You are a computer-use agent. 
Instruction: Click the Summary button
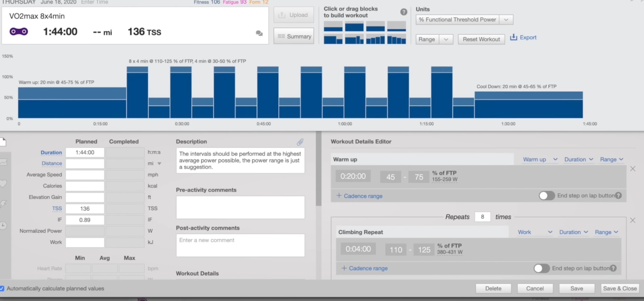tap(294, 36)
